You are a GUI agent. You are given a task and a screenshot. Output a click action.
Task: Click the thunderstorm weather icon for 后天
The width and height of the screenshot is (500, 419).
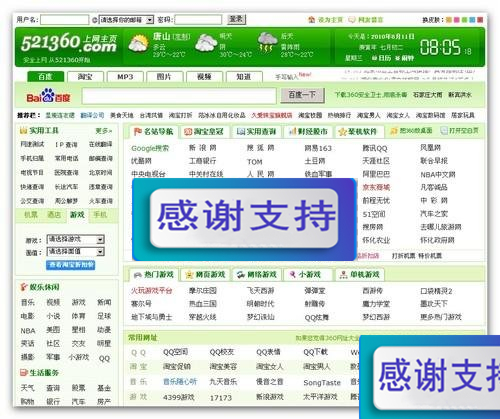(x=268, y=43)
